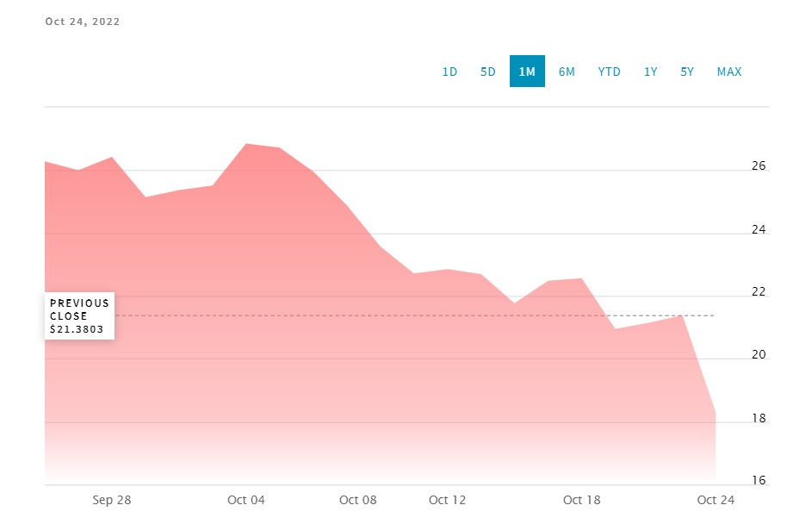
Task: Click the Sep 28 axis label
Action: point(112,500)
